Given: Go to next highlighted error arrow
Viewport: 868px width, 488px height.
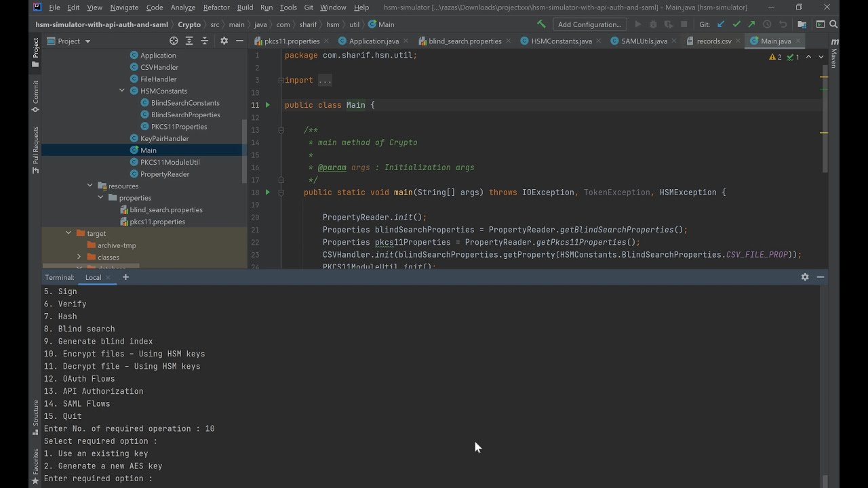Looking at the screenshot, I should click(821, 57).
